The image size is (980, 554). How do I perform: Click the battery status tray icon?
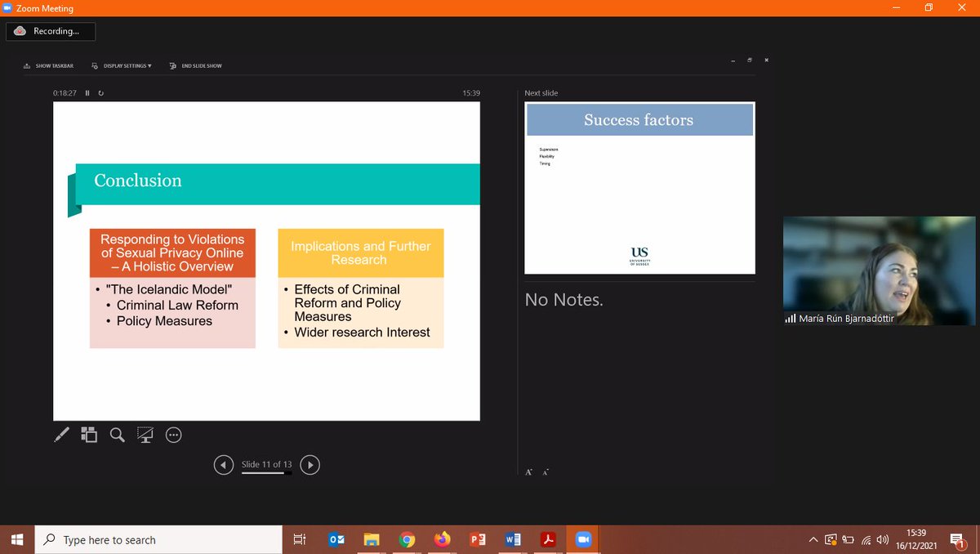click(x=849, y=539)
